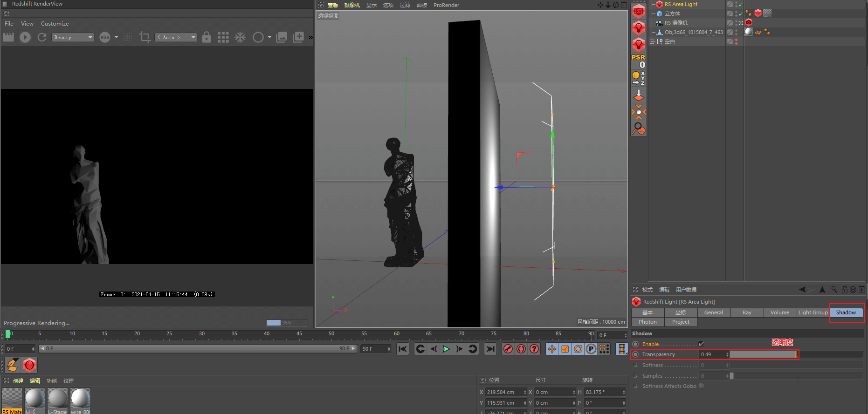
Task: Click the end frame 90 F stepper
Action: pos(389,349)
